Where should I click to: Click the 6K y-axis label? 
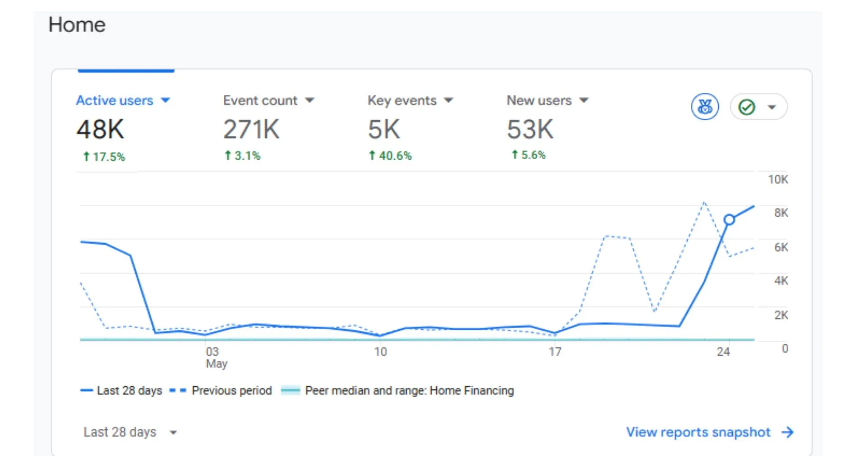click(x=781, y=247)
